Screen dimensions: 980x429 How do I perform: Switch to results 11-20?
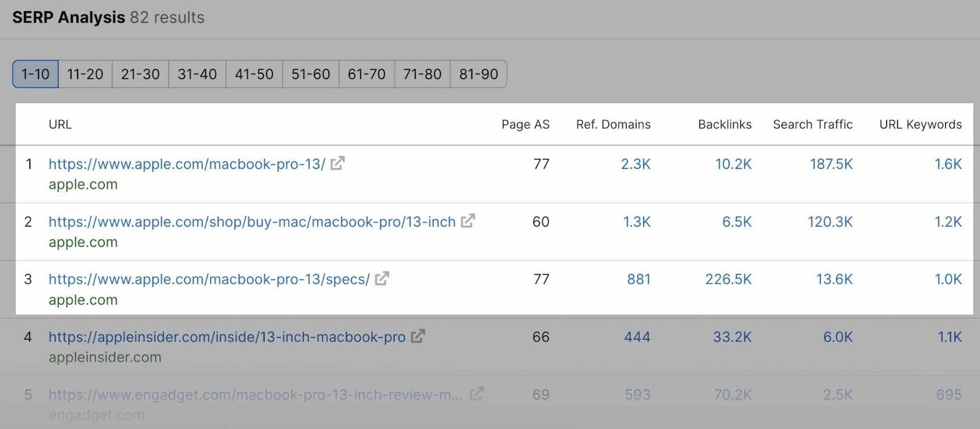[85, 74]
